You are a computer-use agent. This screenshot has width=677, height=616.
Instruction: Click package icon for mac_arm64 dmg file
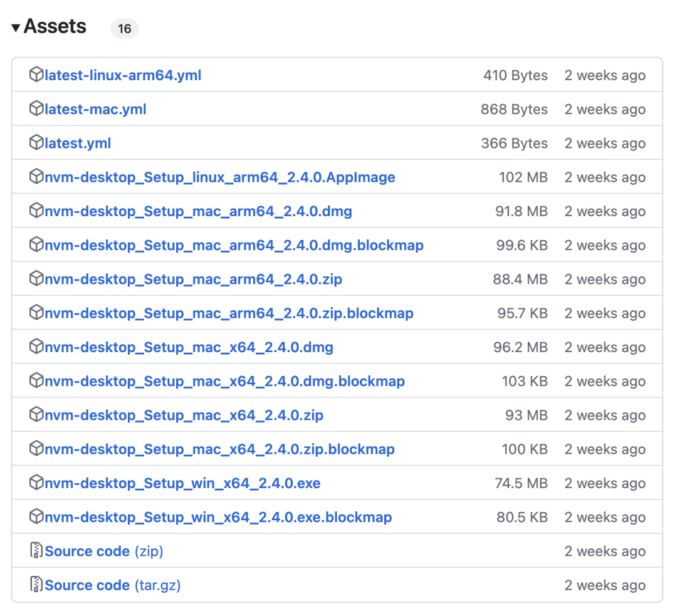36,211
